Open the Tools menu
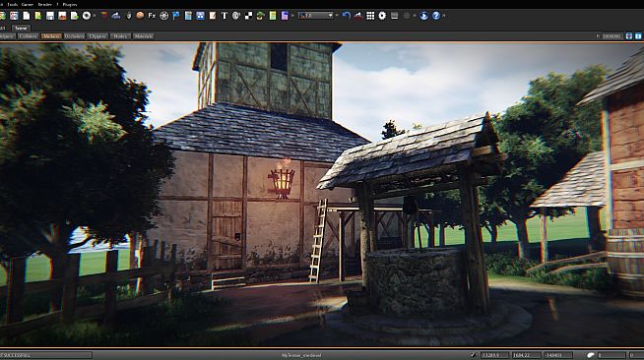Image resolution: width=644 pixels, height=360 pixels. [13, 4]
